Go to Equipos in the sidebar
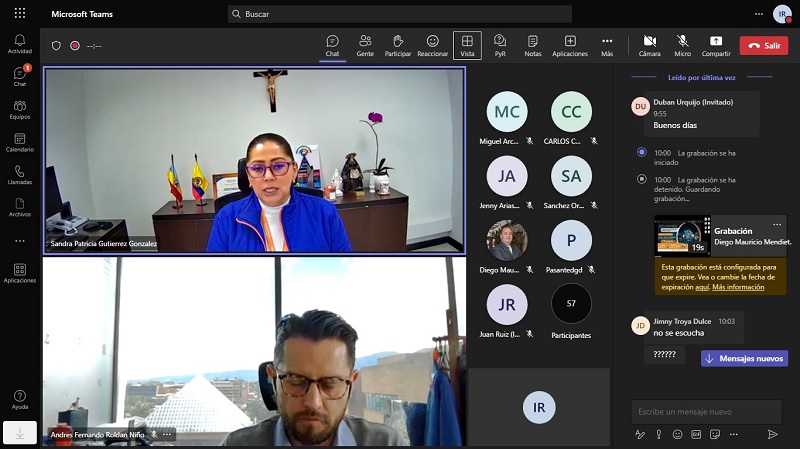The width and height of the screenshot is (800, 449). pyautogui.click(x=20, y=109)
